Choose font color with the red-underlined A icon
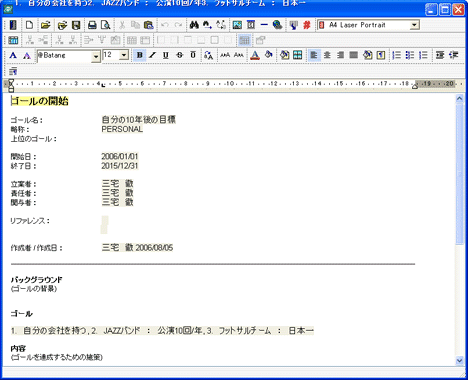 255,55
